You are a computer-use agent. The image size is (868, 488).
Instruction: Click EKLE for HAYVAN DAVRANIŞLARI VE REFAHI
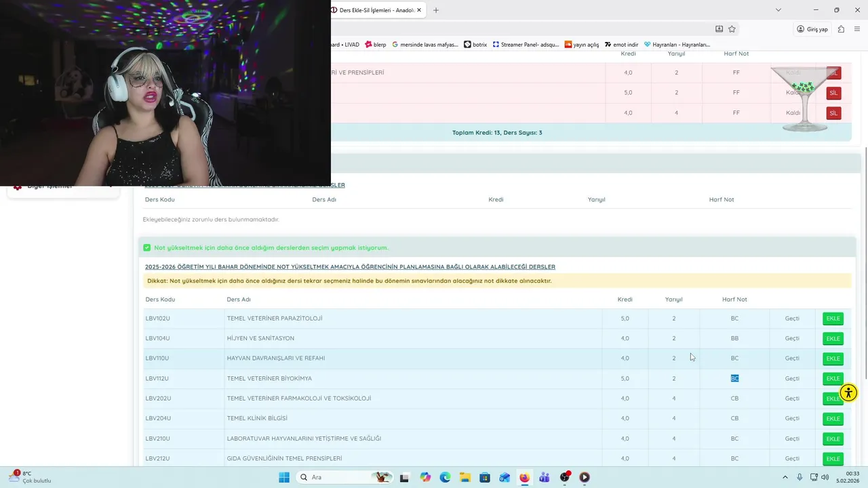coord(833,359)
